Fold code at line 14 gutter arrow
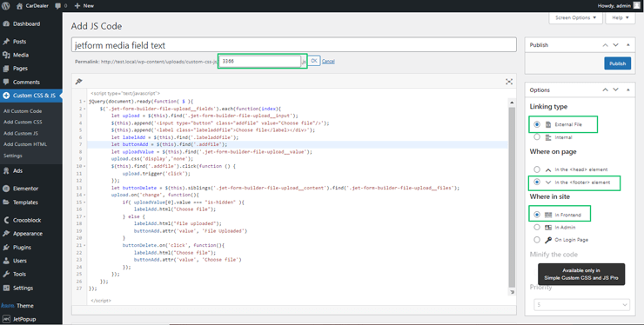This screenshot has height=325, width=644. (x=84, y=195)
